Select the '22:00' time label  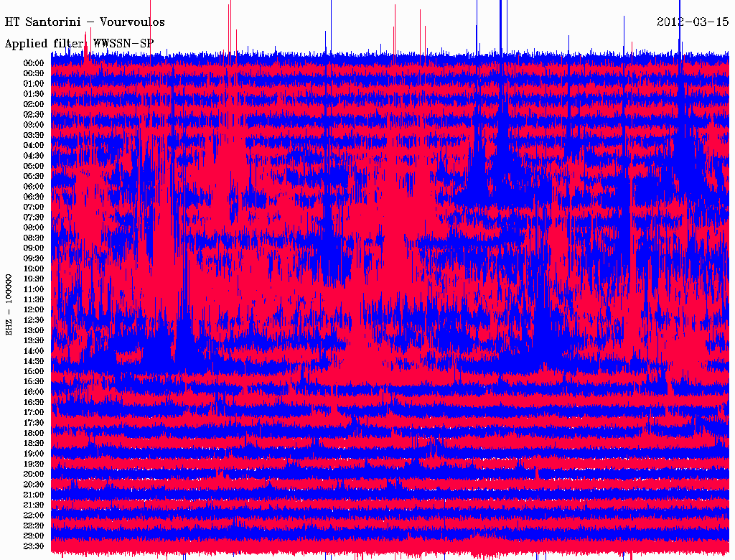[34, 515]
